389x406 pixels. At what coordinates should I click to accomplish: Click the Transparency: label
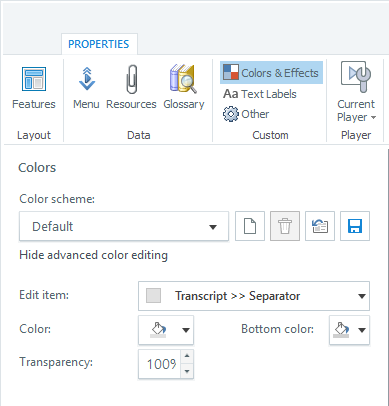[56, 362]
